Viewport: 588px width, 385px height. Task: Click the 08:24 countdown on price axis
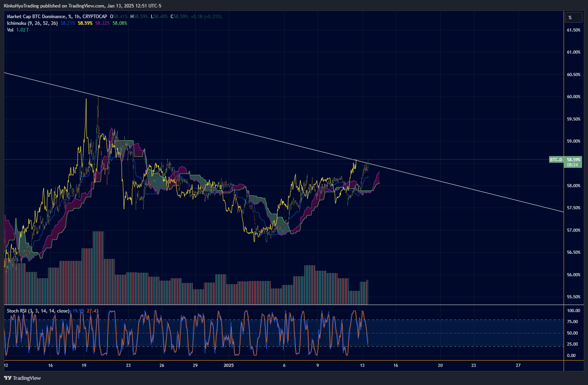[573, 165]
